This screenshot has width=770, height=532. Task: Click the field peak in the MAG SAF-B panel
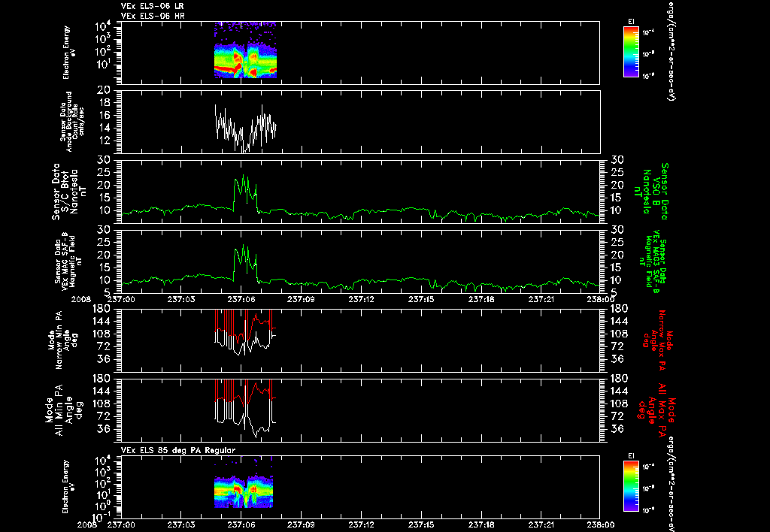click(x=243, y=246)
